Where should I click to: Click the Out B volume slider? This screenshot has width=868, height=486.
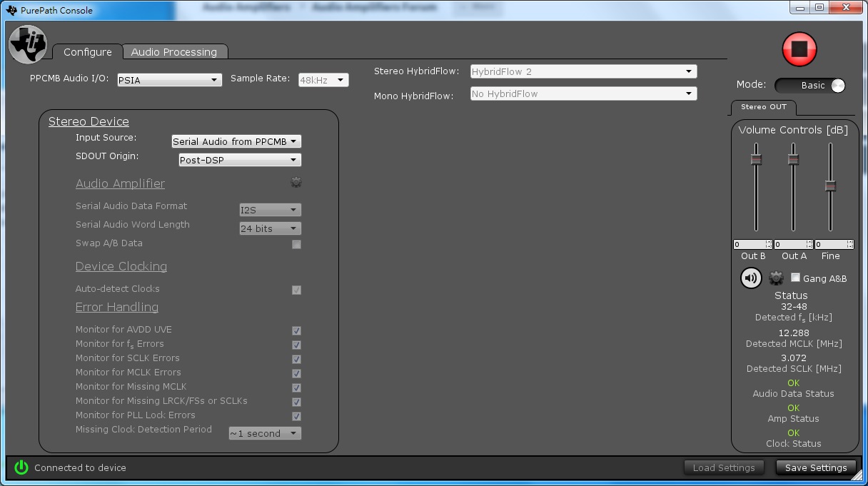756,187
